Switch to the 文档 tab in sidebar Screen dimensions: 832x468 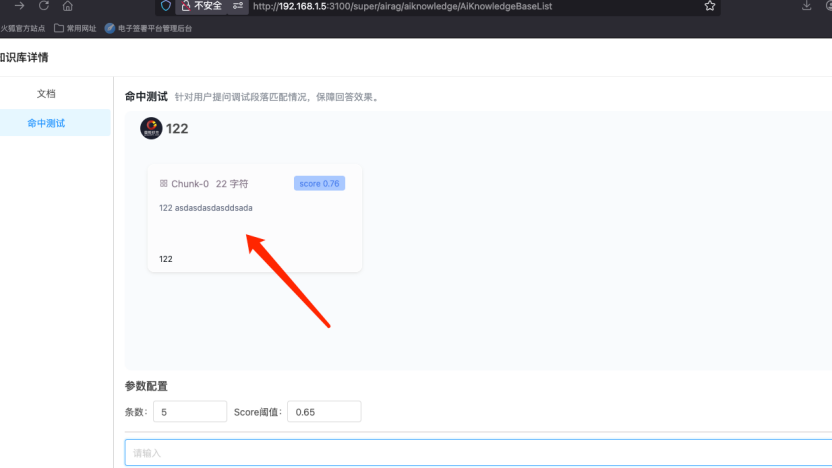pos(46,94)
